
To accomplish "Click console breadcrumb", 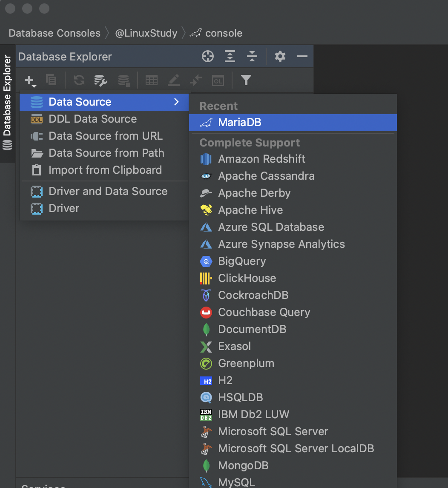I will 216,33.
